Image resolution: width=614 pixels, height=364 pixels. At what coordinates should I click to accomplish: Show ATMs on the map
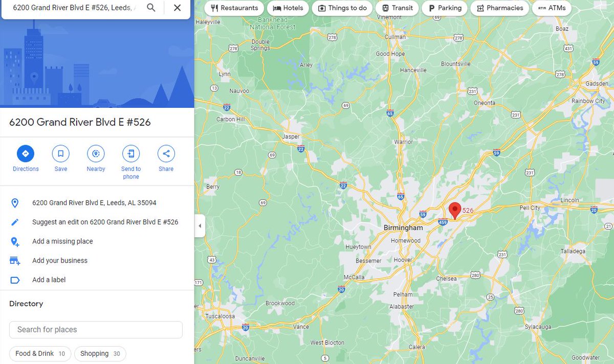(x=552, y=8)
